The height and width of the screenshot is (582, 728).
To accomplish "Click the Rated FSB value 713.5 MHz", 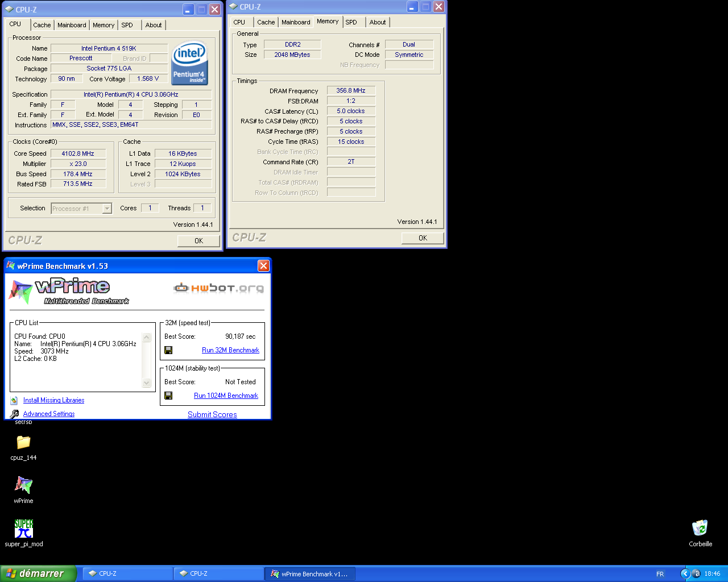I will [x=78, y=184].
